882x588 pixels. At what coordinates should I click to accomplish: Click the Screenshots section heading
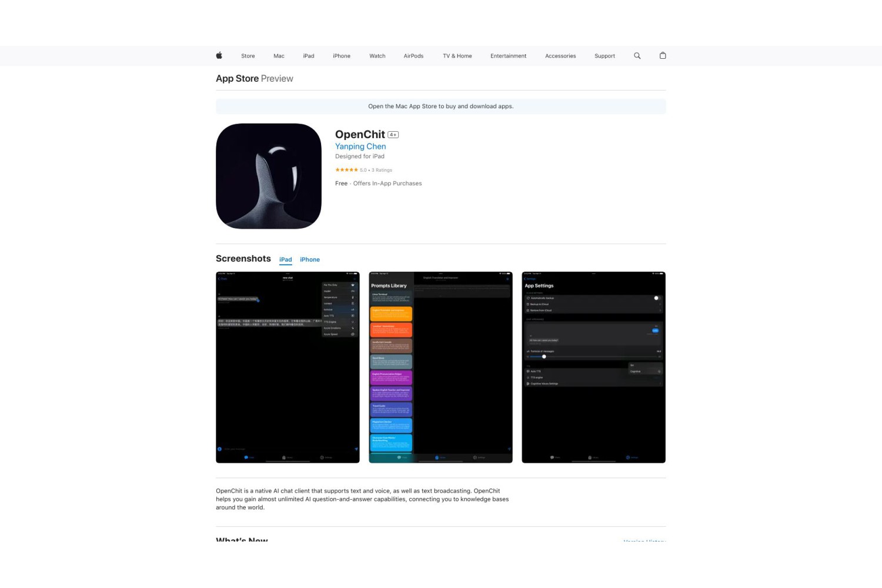click(243, 259)
